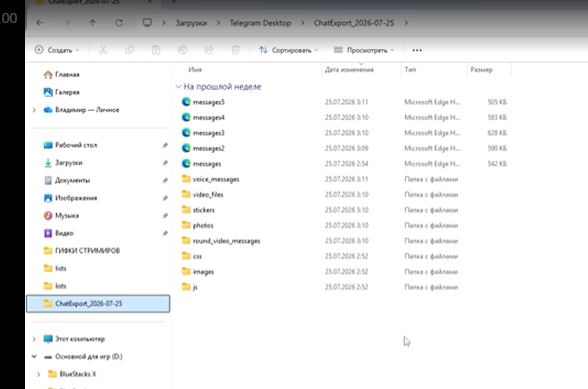This screenshot has width=588, height=389.
Task: Click the Delete trash icon
Action: click(x=235, y=50)
